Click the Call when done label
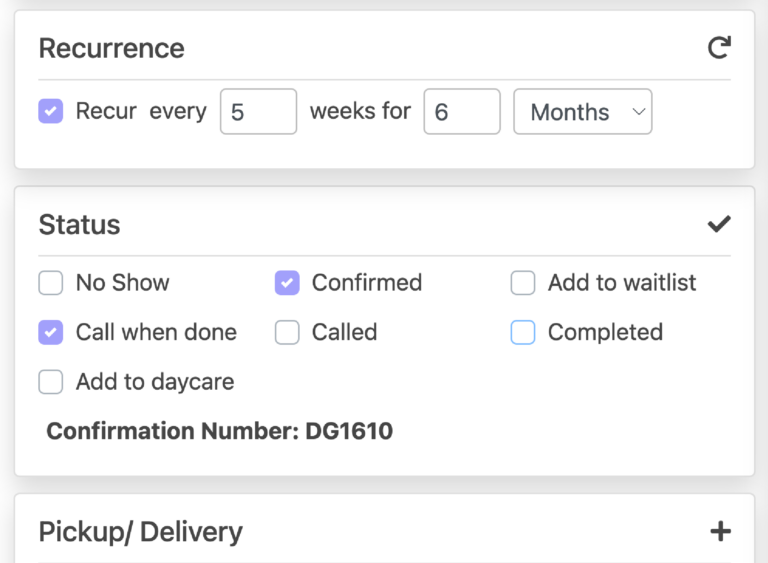This screenshot has height=563, width=768. point(156,332)
